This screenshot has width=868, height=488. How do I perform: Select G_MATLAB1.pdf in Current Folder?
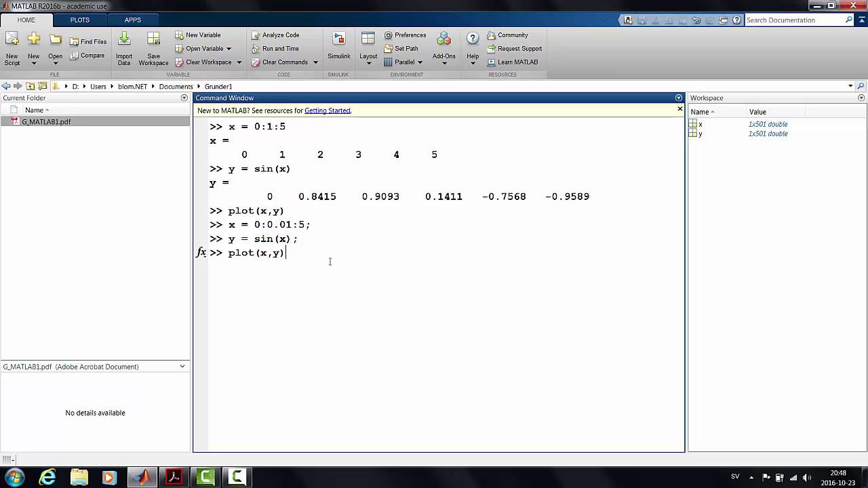95,122
